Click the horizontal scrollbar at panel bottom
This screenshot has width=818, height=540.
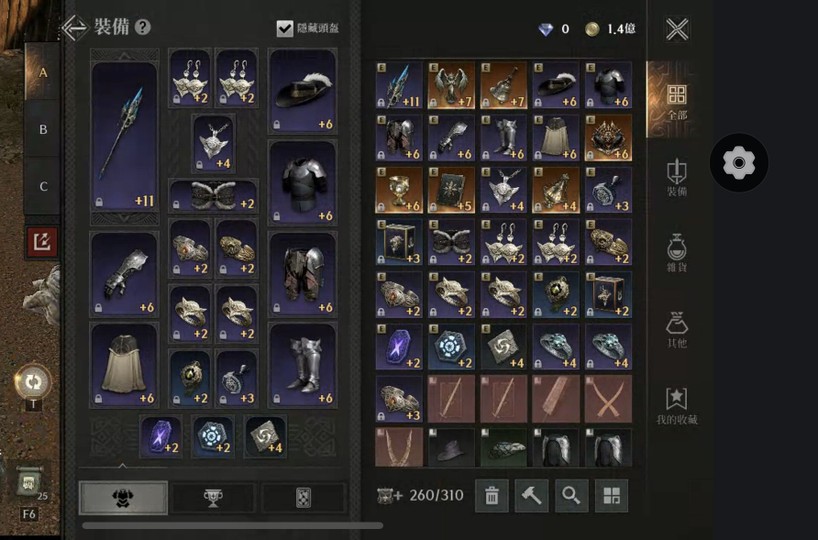point(233,526)
